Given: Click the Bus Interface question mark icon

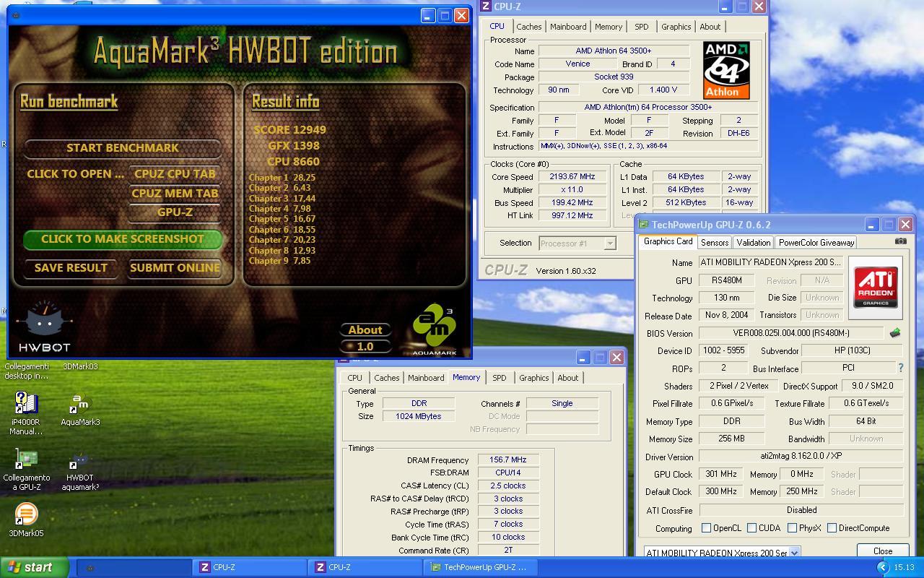Looking at the screenshot, I should click(900, 368).
